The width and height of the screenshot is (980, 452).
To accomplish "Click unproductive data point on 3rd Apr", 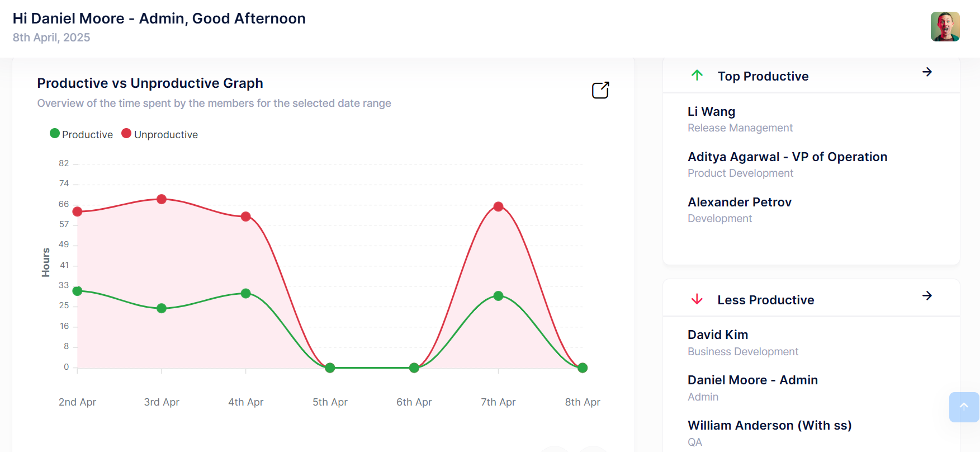I will click(162, 199).
